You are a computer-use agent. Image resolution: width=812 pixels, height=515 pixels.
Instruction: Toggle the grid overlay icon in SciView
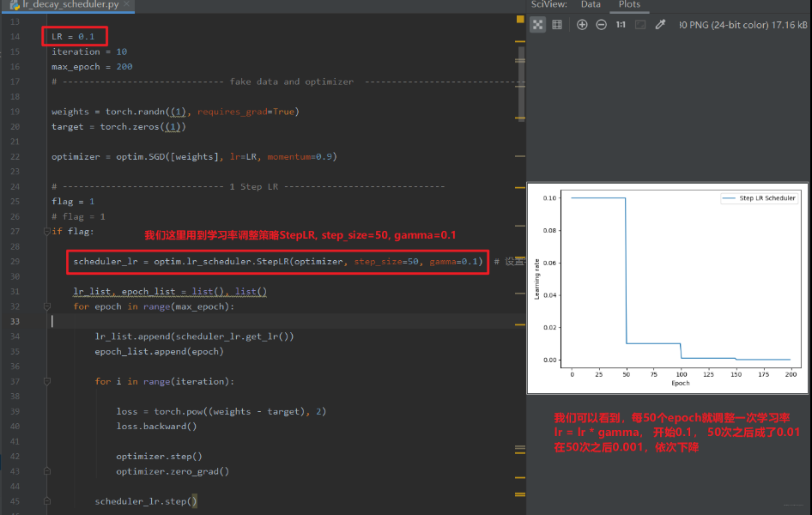pos(557,24)
